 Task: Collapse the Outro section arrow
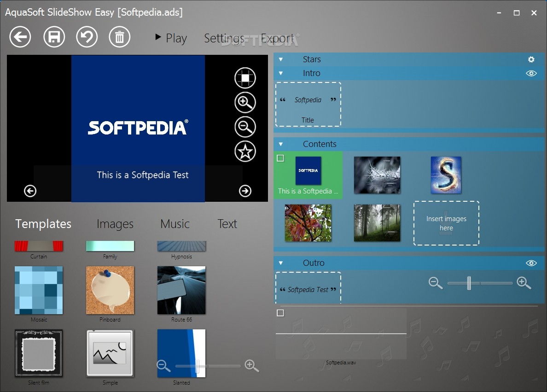[281, 263]
